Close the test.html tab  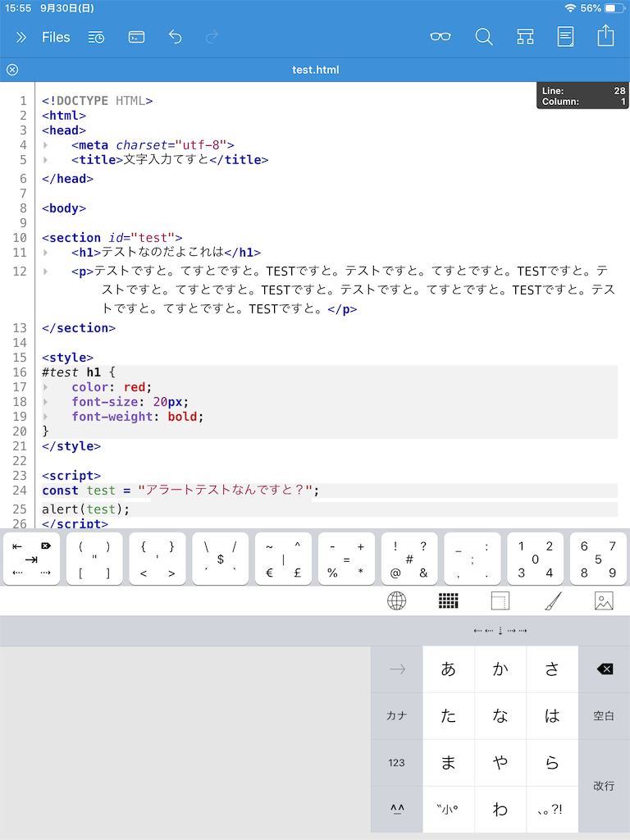tap(12, 70)
